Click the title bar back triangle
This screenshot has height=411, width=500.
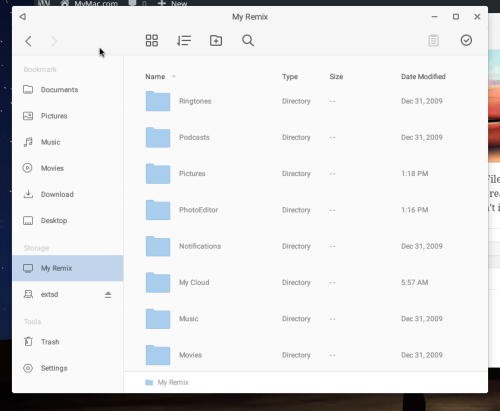pyautogui.click(x=23, y=17)
